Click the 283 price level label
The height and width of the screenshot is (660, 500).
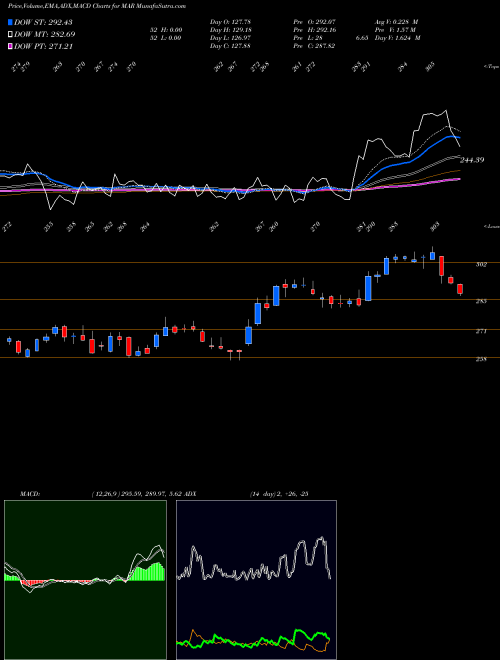coord(481,301)
